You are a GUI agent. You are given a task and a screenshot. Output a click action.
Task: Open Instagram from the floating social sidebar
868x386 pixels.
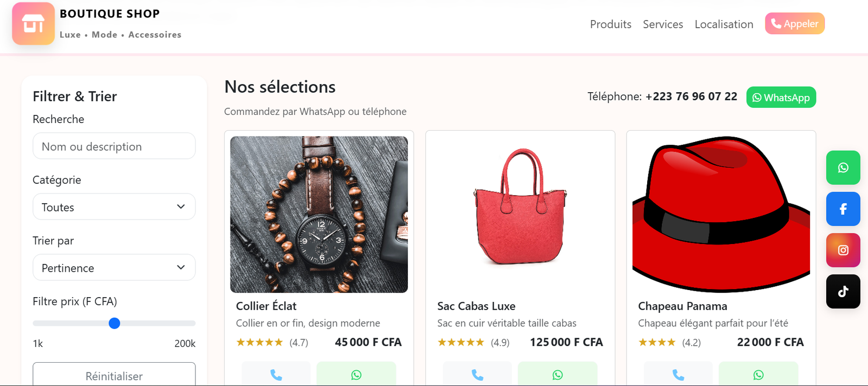[x=843, y=250]
